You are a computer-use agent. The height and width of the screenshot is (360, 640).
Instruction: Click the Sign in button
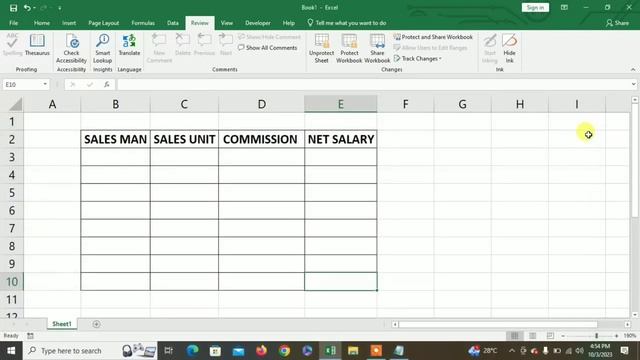coord(535,7)
